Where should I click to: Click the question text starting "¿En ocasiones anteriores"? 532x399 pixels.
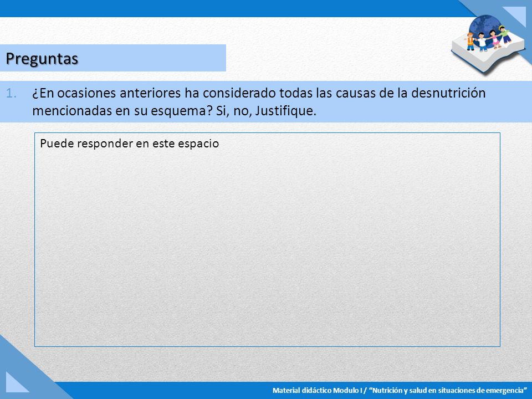click(x=259, y=102)
